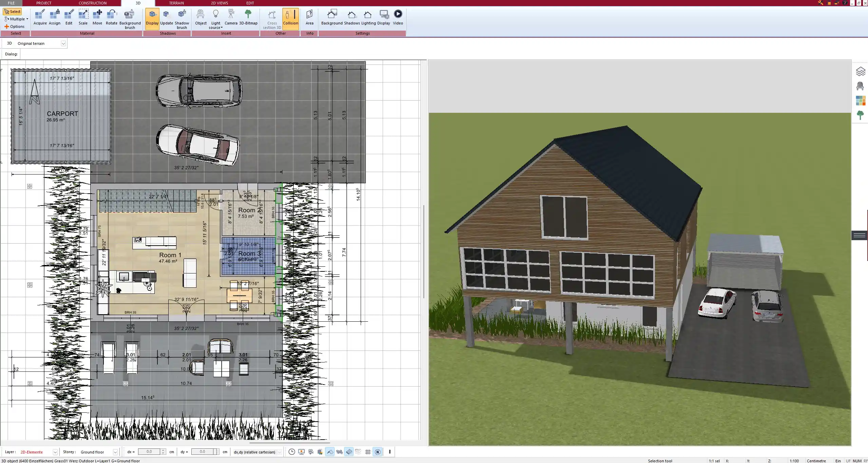The height and width of the screenshot is (463, 868).
Task: Open the materials swatch icon in right sidebar
Action: point(860,101)
